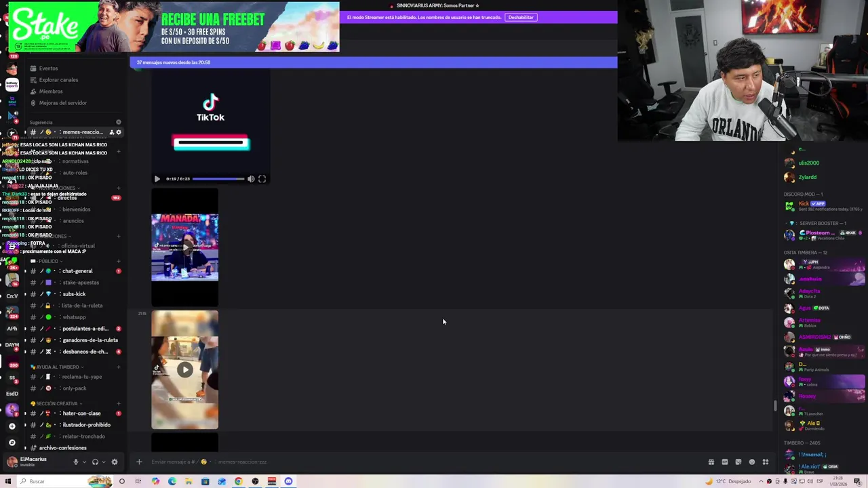Create invite for memes-reaccion channel

click(112, 132)
